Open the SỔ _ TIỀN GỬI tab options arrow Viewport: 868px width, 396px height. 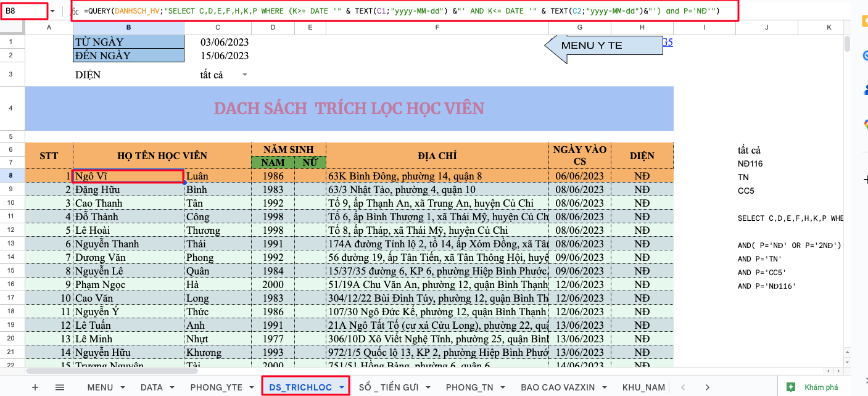click(429, 387)
